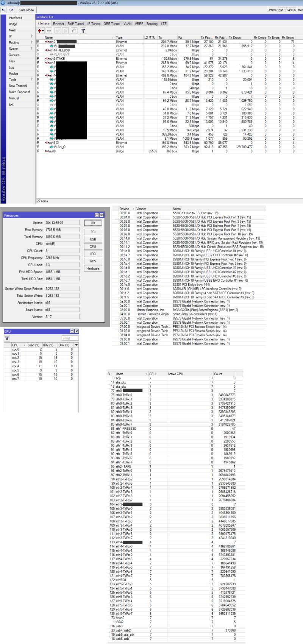Open New Terminal
The height and width of the screenshot is (644, 303).
(18, 86)
